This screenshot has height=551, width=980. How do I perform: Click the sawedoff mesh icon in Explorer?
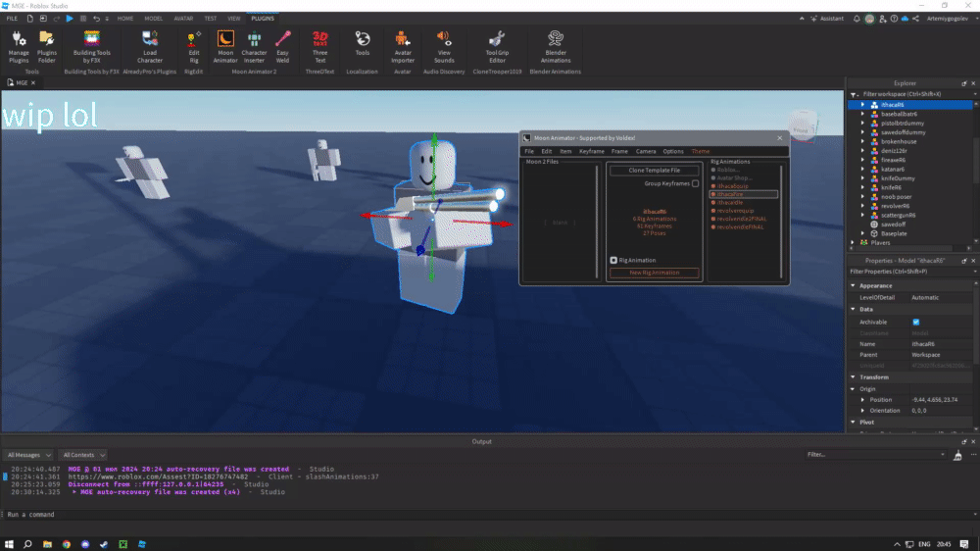pyautogui.click(x=874, y=224)
